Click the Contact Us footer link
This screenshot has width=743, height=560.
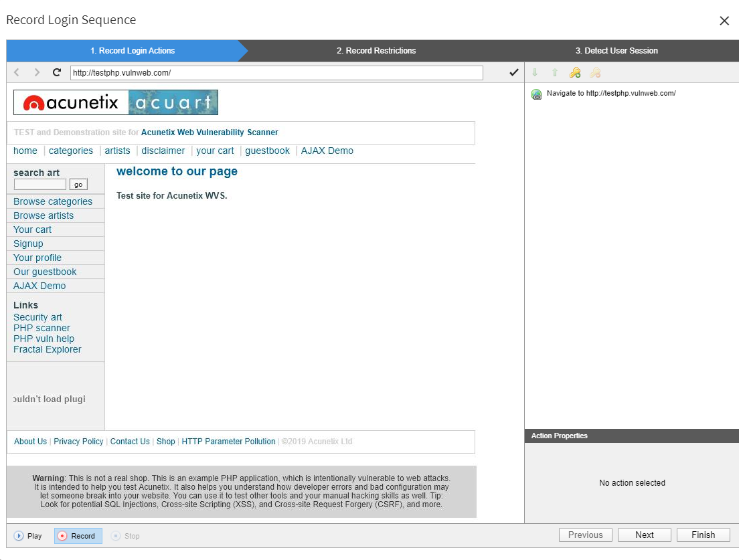click(x=130, y=441)
